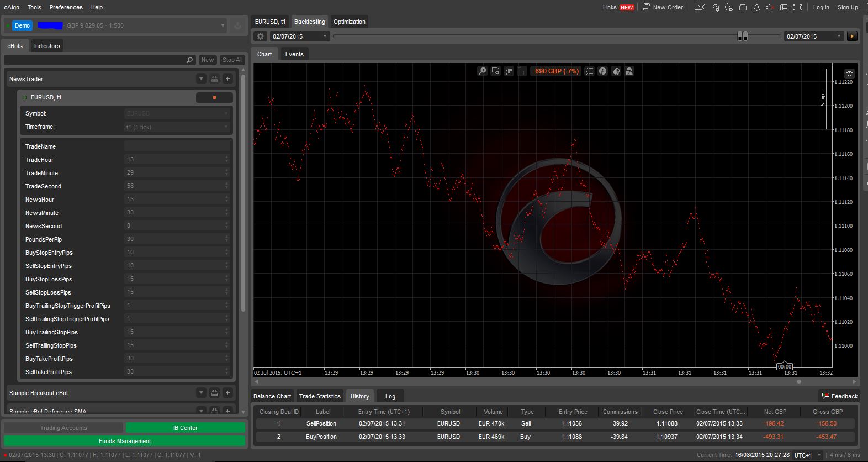Add instance to Sample Breakout cBot

click(227, 393)
